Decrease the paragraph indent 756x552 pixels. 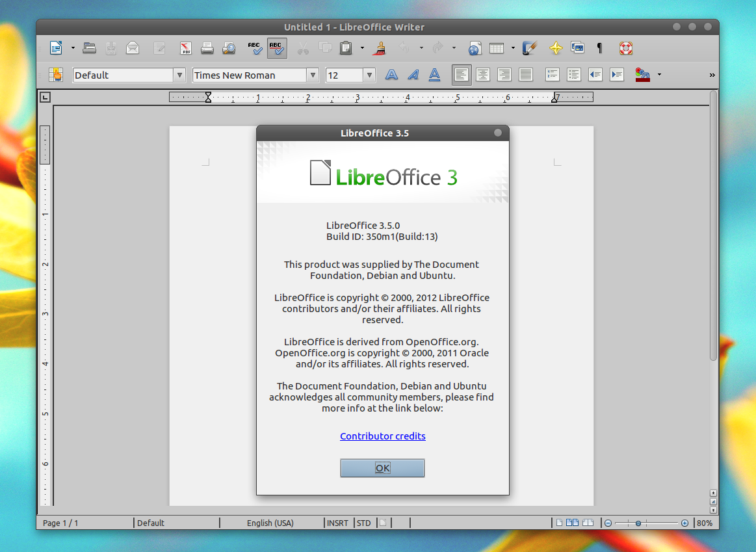pos(595,75)
